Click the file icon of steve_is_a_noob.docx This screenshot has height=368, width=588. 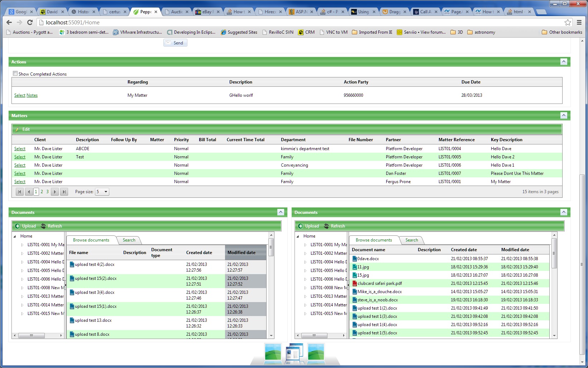pyautogui.click(x=355, y=300)
